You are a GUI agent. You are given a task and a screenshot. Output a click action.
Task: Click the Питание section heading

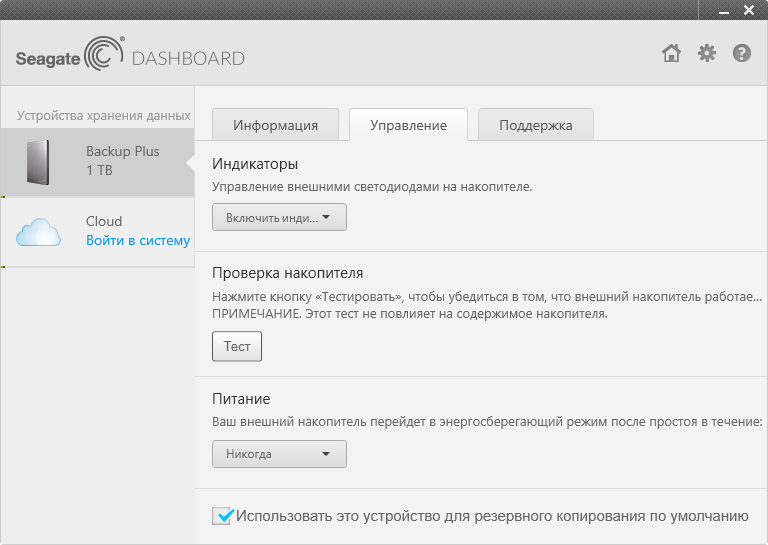pyautogui.click(x=241, y=399)
